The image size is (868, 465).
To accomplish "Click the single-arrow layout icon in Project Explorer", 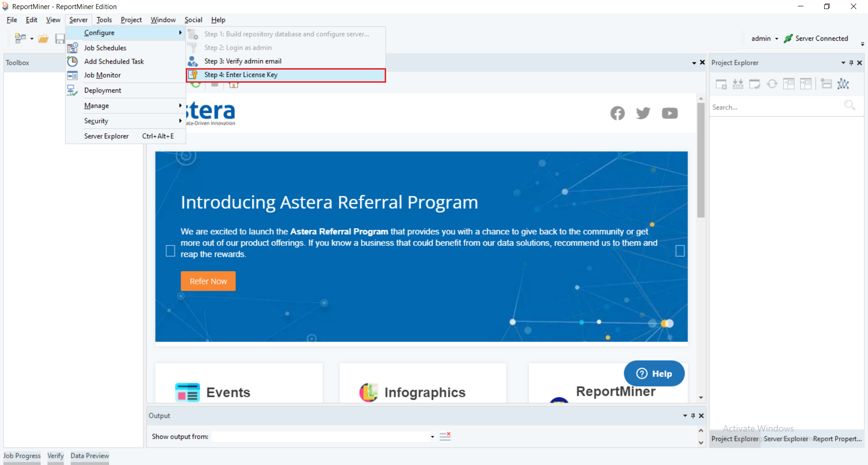I will (x=789, y=84).
